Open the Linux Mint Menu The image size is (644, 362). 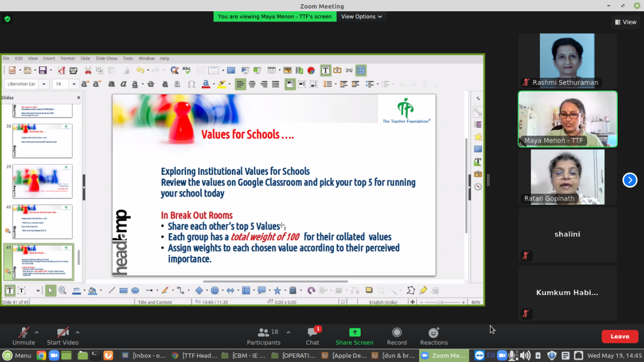click(x=17, y=355)
